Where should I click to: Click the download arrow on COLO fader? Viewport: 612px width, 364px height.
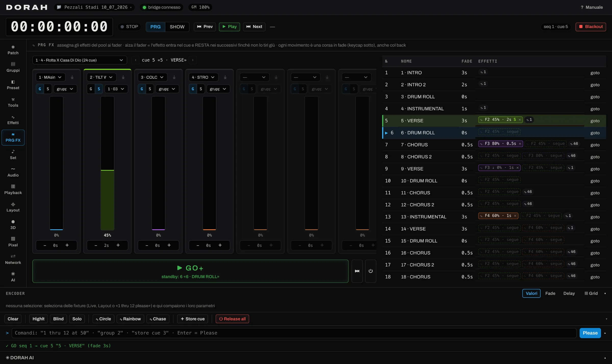(174, 77)
